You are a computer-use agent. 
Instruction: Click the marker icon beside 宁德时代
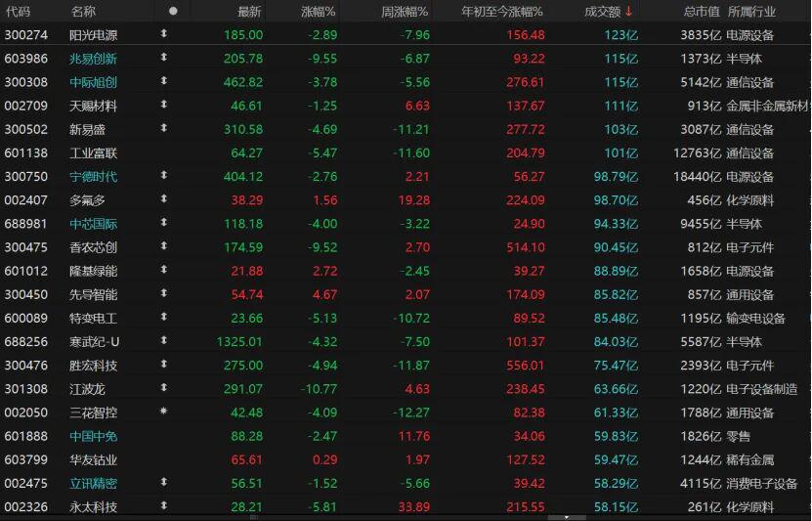click(x=163, y=176)
